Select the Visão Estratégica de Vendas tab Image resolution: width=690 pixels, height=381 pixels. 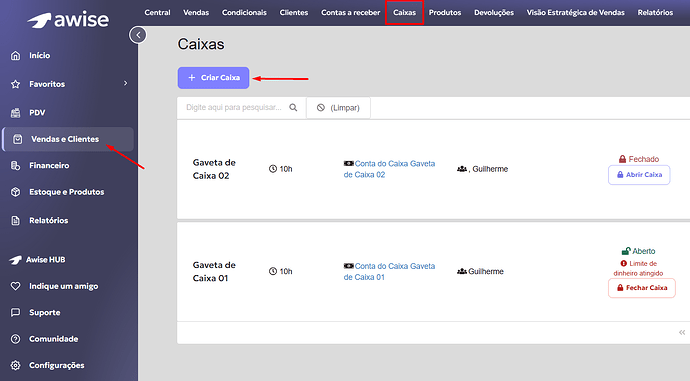(576, 12)
